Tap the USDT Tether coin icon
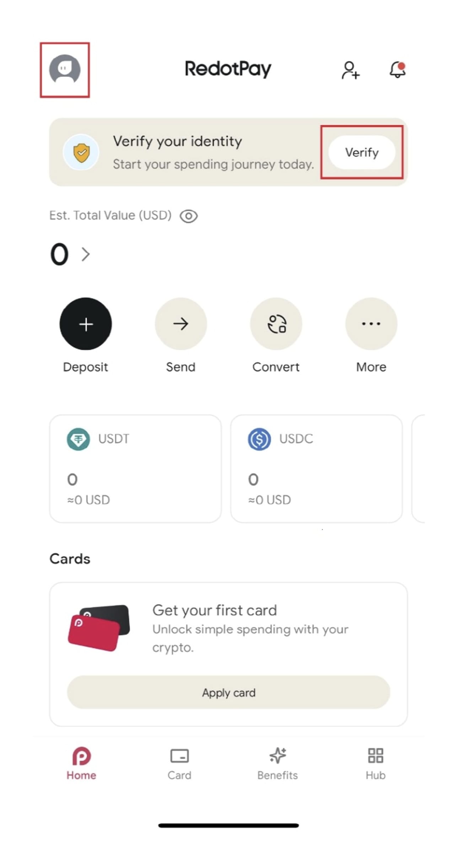 [78, 439]
